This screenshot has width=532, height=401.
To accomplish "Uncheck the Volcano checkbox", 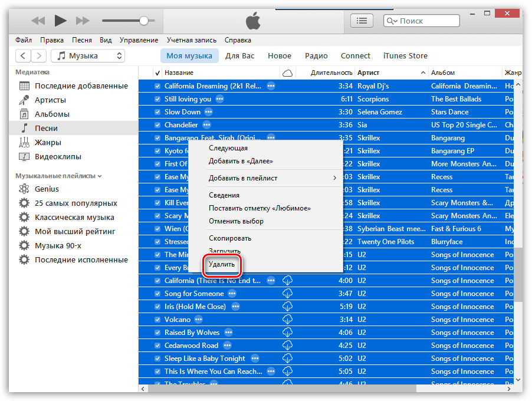I will (157, 320).
